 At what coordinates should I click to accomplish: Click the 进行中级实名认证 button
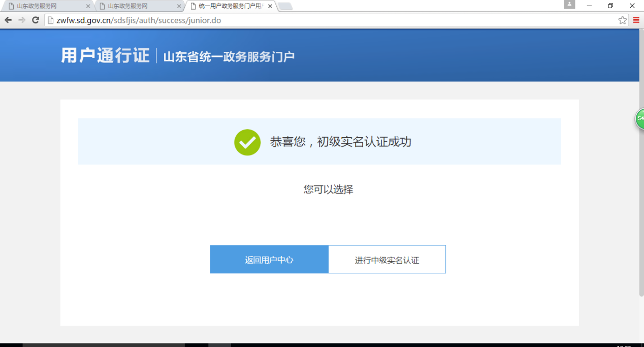(x=387, y=260)
